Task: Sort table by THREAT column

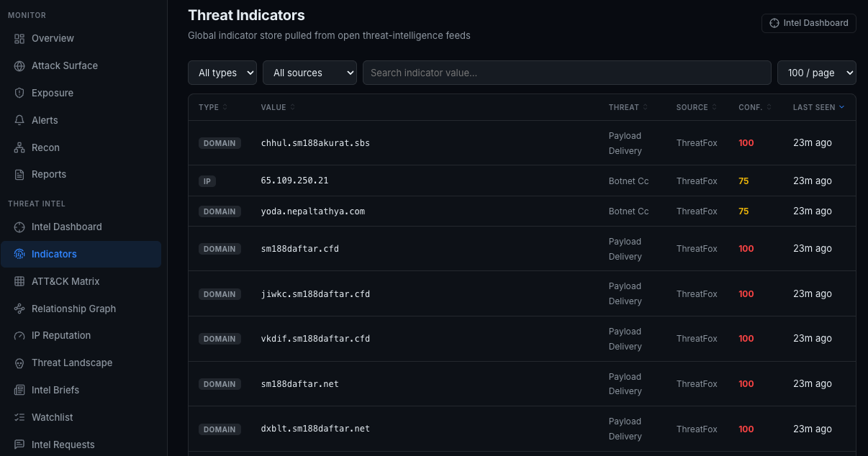Action: (628, 107)
